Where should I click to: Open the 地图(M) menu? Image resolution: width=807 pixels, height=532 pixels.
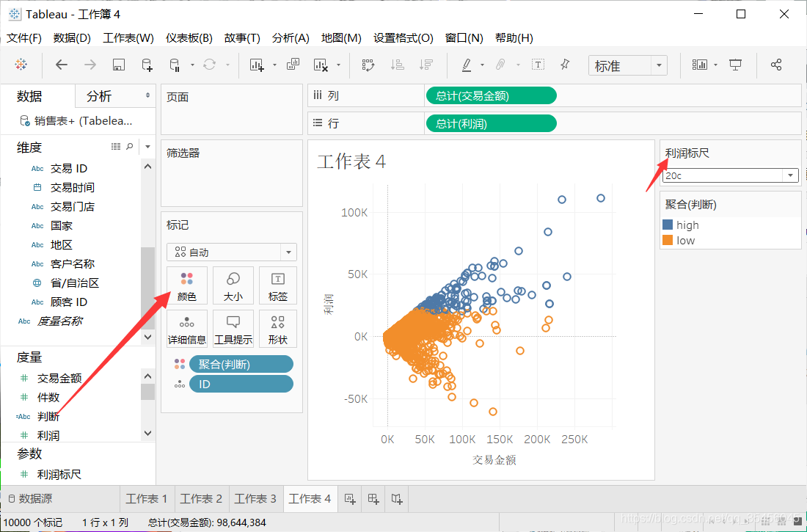pyautogui.click(x=341, y=38)
